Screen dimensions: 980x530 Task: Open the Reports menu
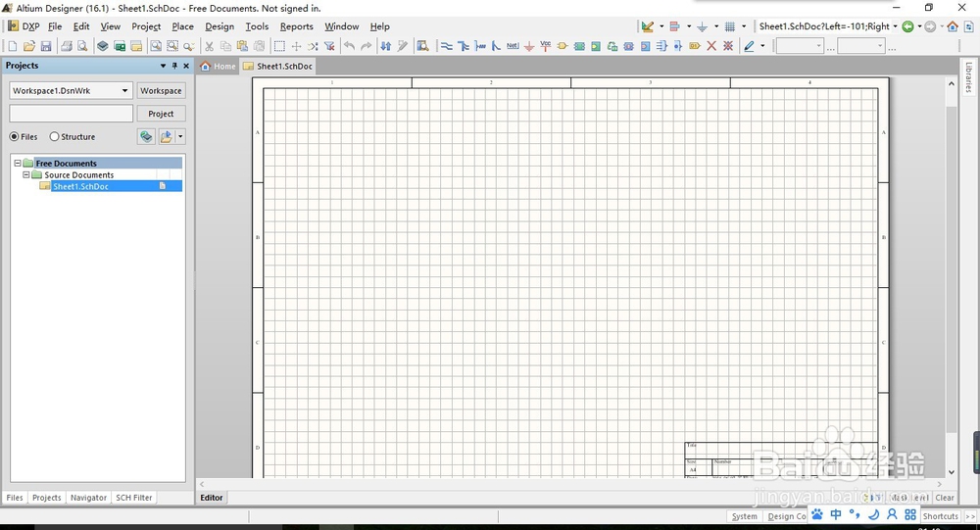(296, 26)
